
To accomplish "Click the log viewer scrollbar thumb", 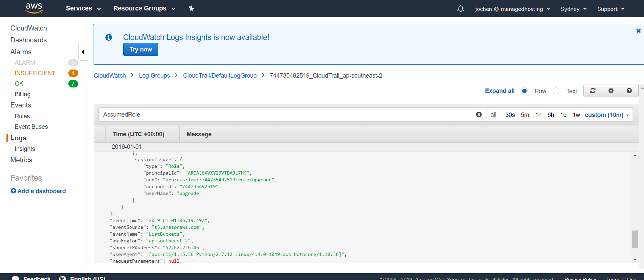I will click(x=635, y=239).
